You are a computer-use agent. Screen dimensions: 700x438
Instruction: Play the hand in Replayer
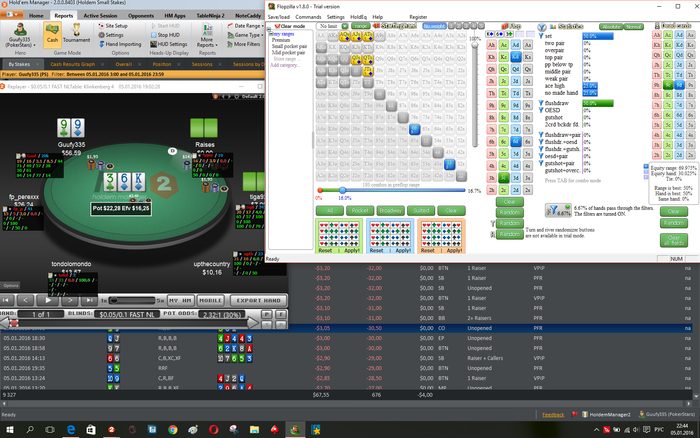(48, 300)
